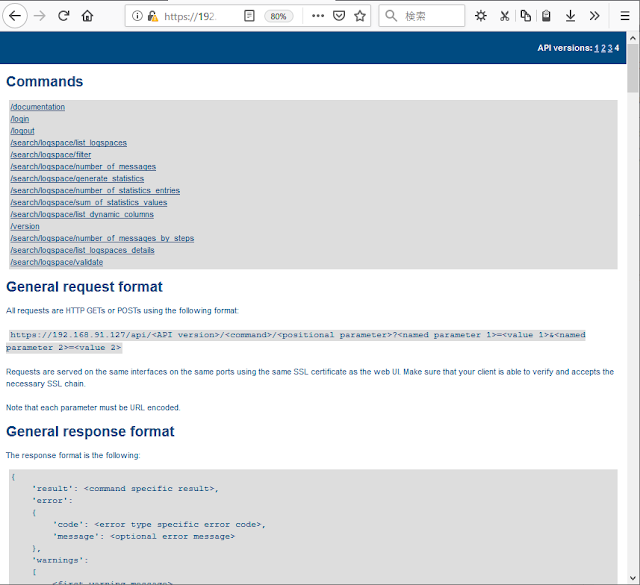Open the /login command link
The height and width of the screenshot is (585, 640).
click(x=20, y=119)
